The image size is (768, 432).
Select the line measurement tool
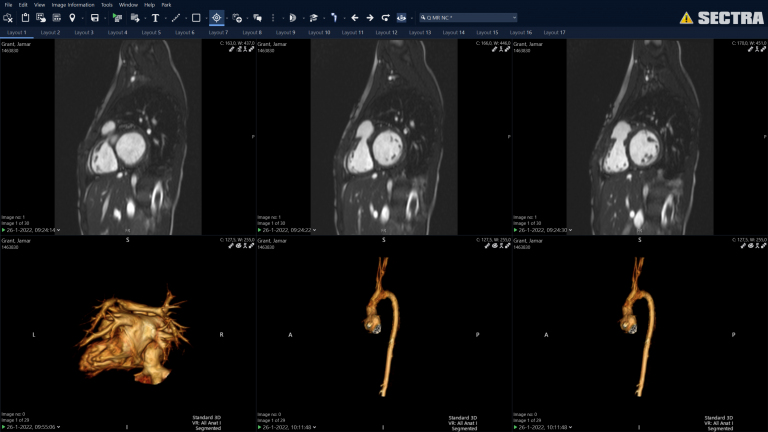pyautogui.click(x=176, y=18)
